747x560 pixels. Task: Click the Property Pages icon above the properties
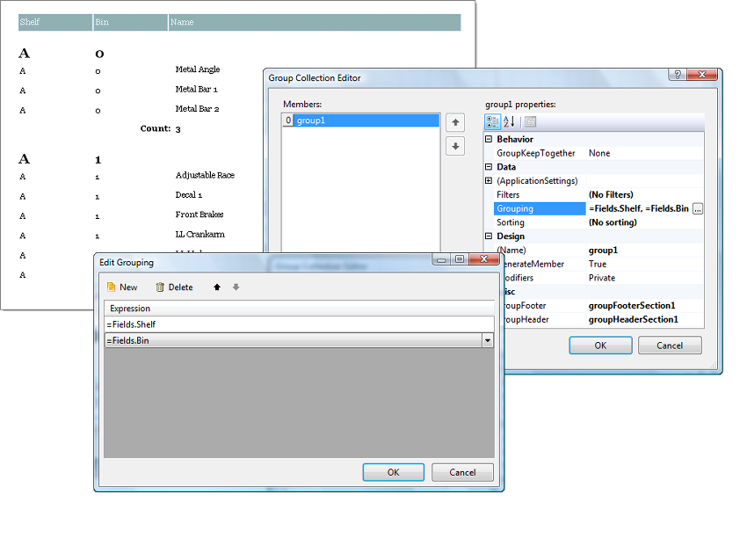529,122
